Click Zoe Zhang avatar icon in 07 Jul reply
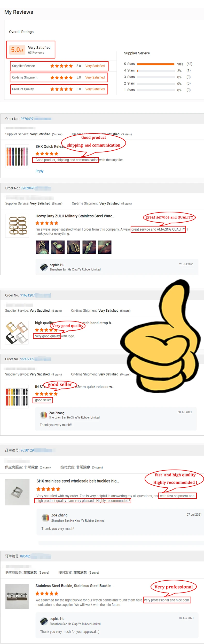This screenshot has height=644, width=204. [x=45, y=518]
